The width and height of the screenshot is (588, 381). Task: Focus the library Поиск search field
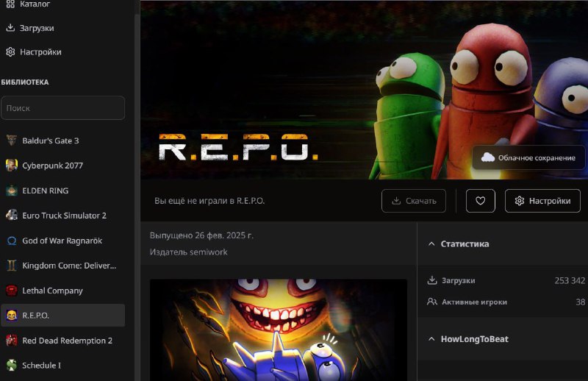[x=62, y=108]
